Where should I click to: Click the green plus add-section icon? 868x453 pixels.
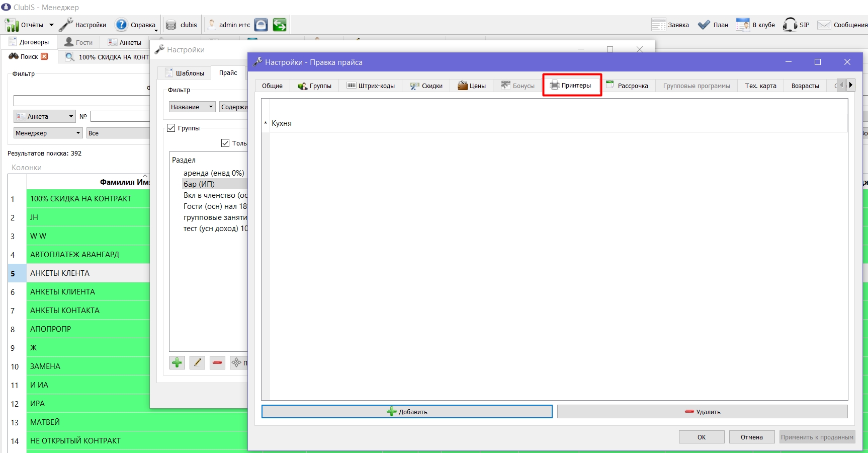pos(177,362)
